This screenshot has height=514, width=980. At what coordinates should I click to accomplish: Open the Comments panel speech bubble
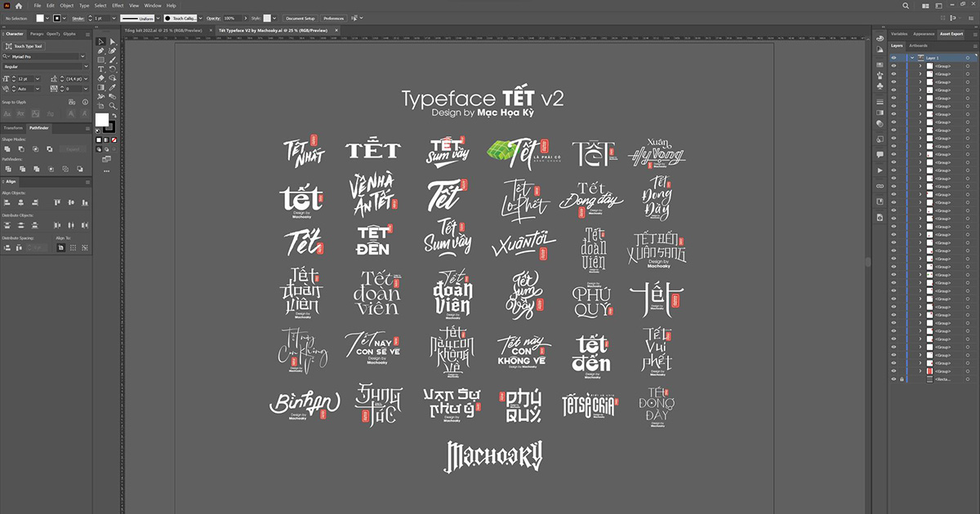tap(880, 154)
